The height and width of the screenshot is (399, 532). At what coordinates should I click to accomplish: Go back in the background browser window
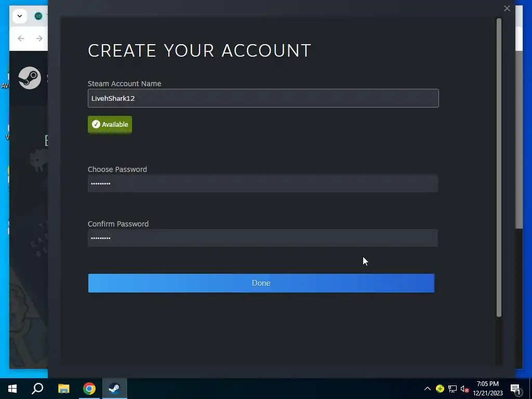point(21,38)
